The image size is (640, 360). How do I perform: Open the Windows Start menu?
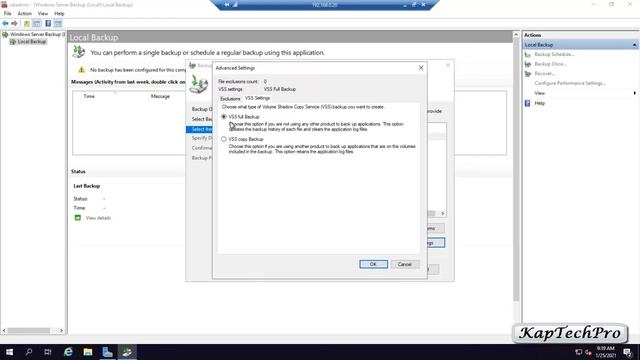[x=9, y=352]
